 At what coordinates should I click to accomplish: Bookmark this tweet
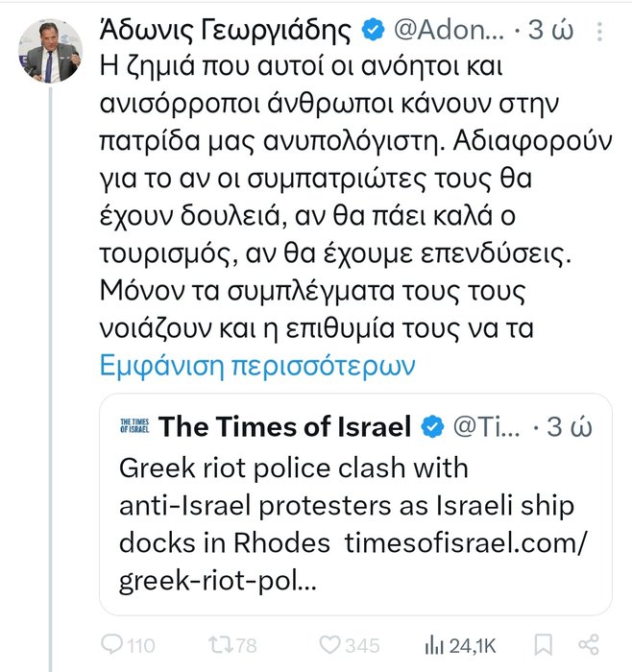[543, 643]
